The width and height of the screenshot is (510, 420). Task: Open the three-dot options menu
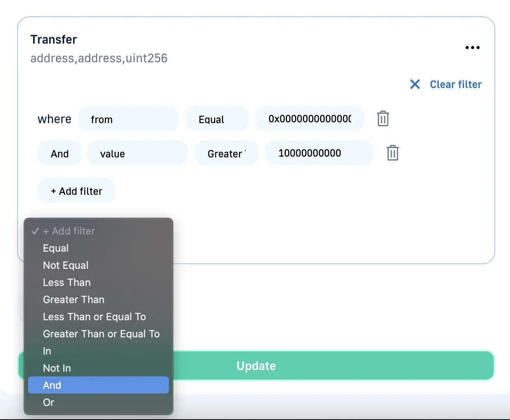coord(472,48)
